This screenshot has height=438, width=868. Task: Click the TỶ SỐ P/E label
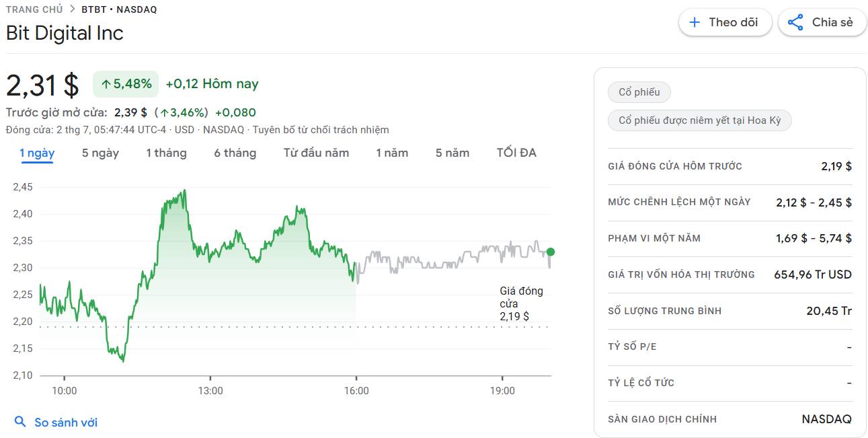[x=632, y=346]
